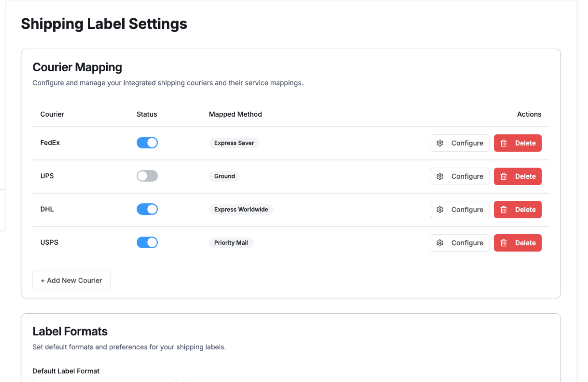Click the trash icon in DHL row
588x382 pixels.
pyautogui.click(x=503, y=210)
